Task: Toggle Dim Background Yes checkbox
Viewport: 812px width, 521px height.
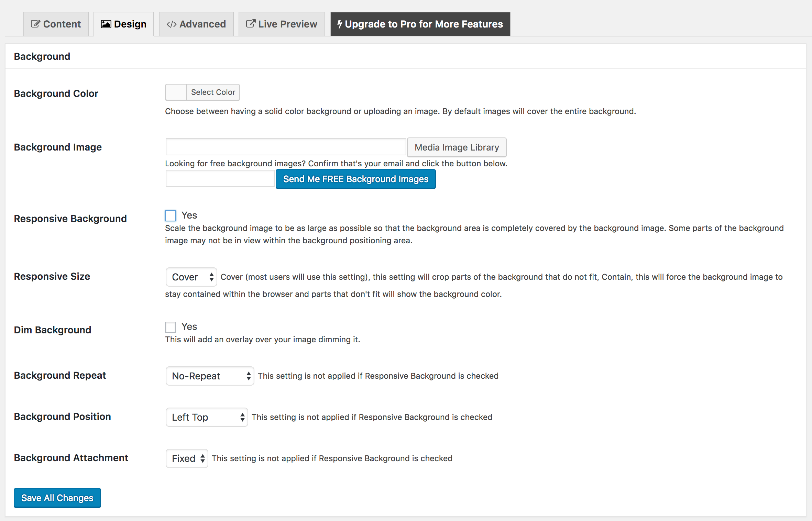Action: (171, 327)
